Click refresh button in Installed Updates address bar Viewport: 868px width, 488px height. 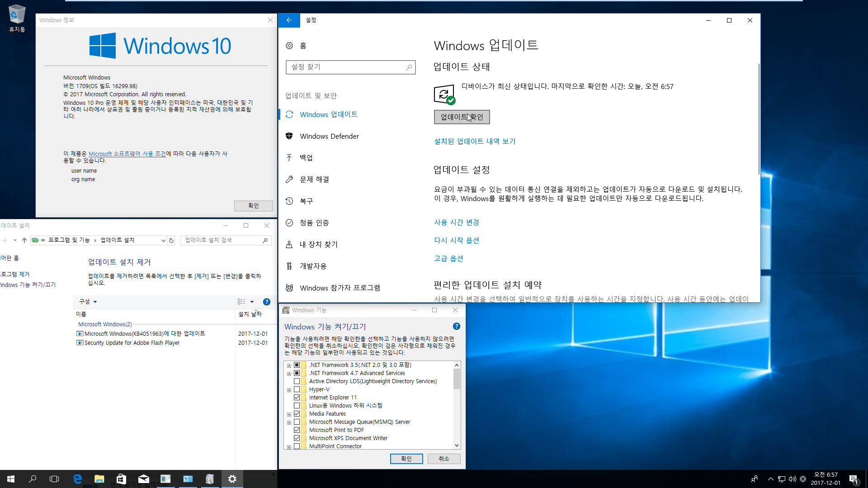[x=171, y=240]
